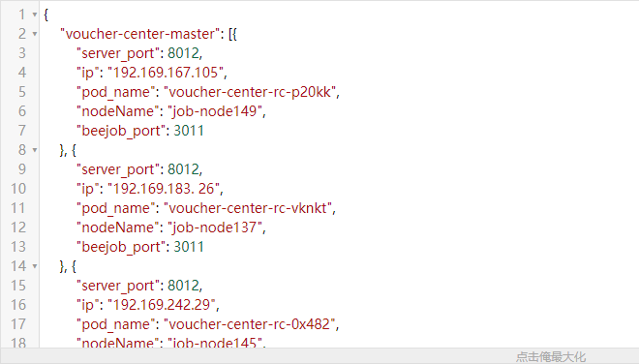Collapse the voucher-center-master array on line 2

pos(35,34)
